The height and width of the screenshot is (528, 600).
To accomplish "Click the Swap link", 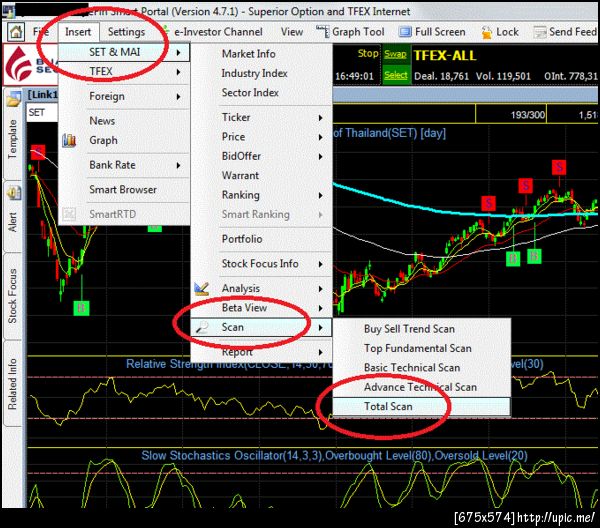I will click(x=395, y=54).
